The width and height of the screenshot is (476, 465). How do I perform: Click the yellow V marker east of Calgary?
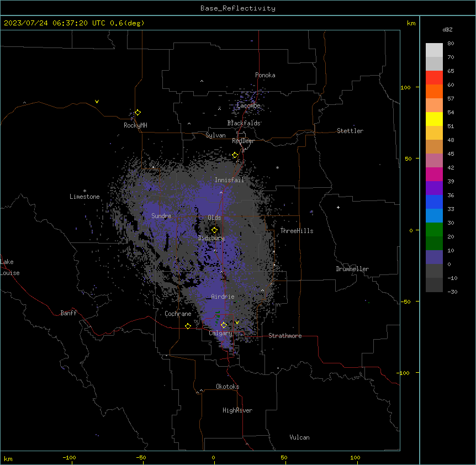pyautogui.click(x=237, y=323)
